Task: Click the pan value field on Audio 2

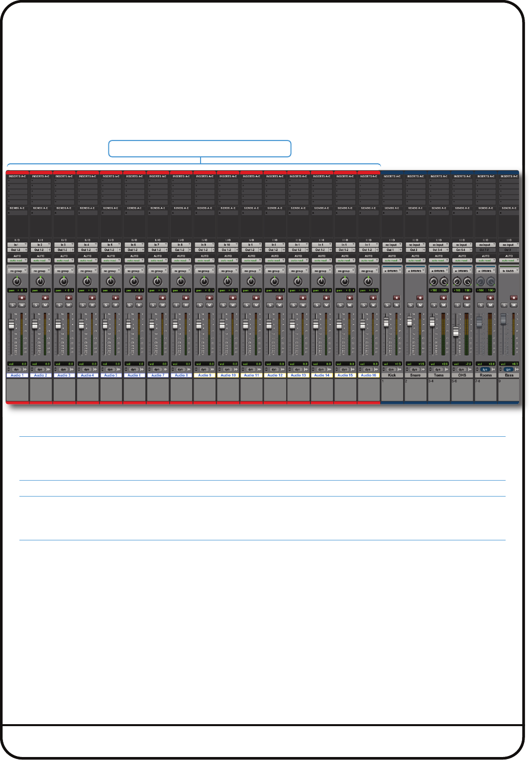Action: [41, 290]
